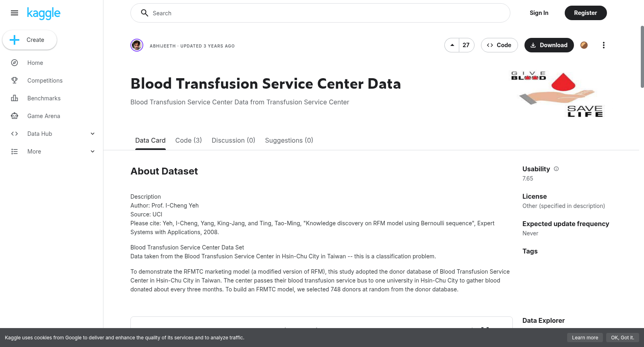Click the Usability info icon

[x=556, y=169]
